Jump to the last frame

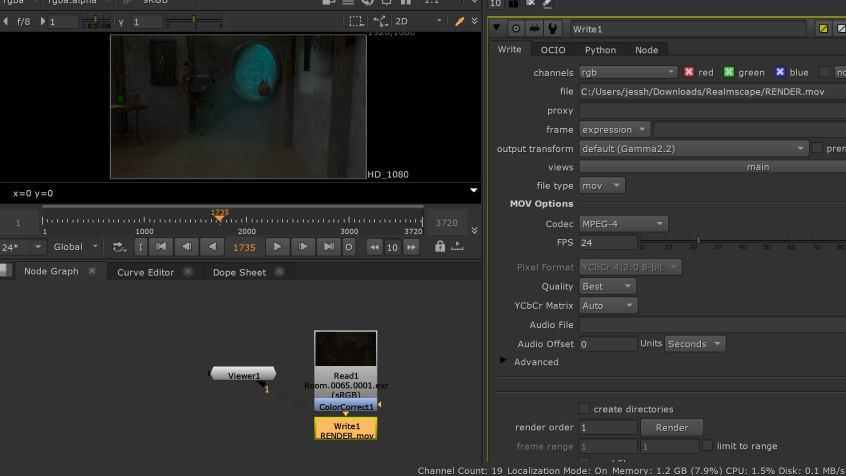pyautogui.click(x=329, y=247)
